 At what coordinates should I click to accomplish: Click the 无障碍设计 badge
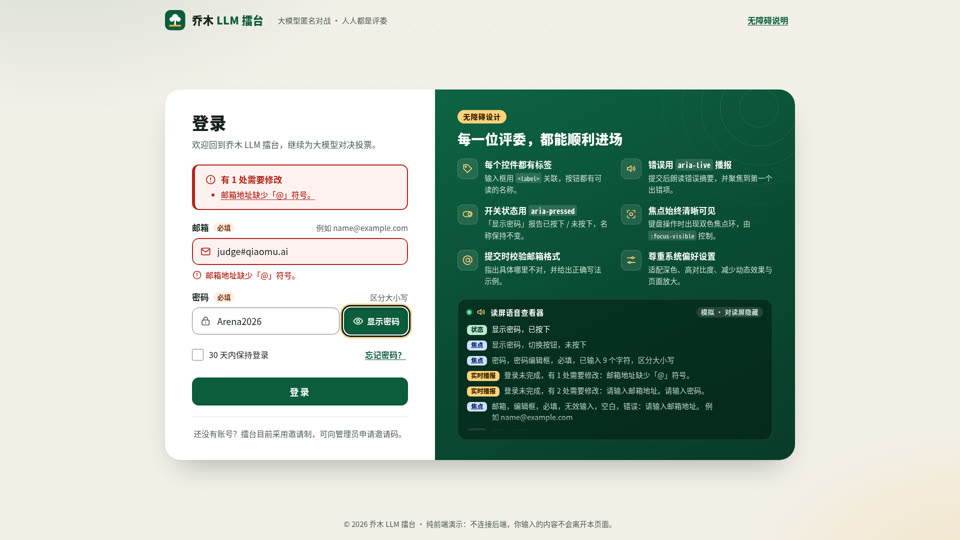pos(481,117)
